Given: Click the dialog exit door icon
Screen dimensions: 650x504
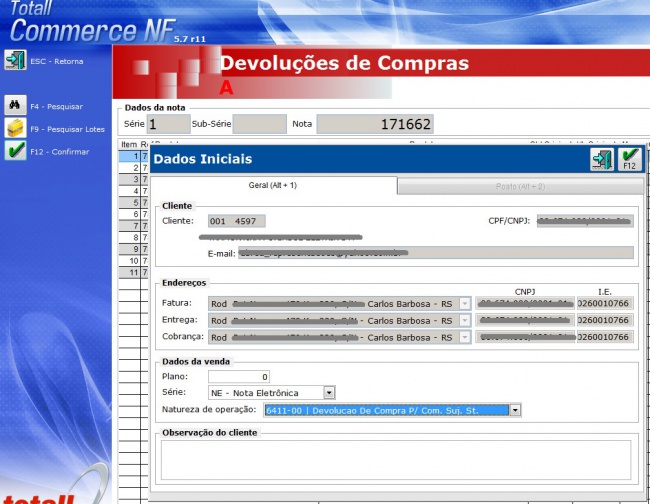Looking at the screenshot, I should coord(601,159).
